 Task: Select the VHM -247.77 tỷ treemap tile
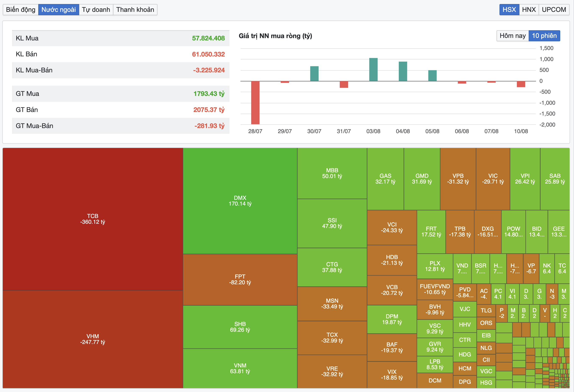pos(93,339)
